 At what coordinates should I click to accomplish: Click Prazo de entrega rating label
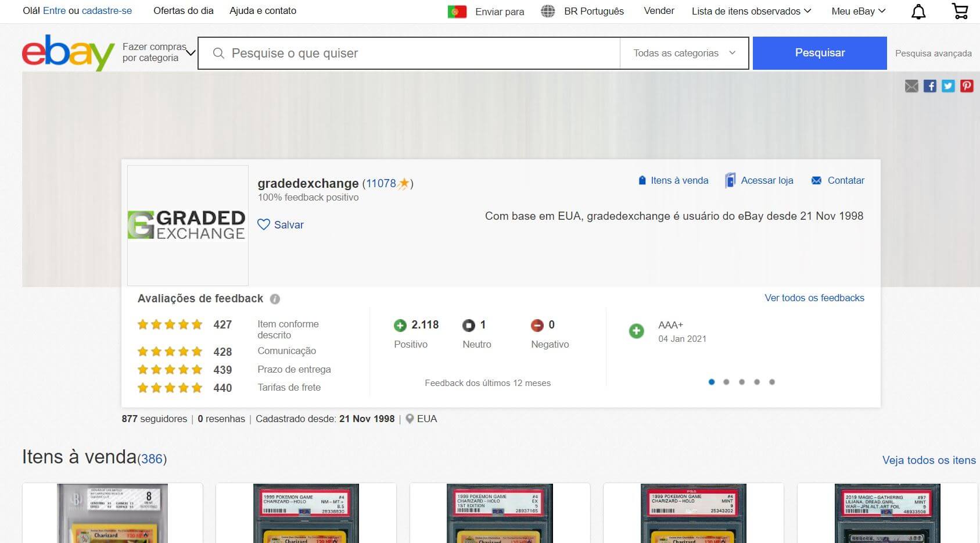295,369
